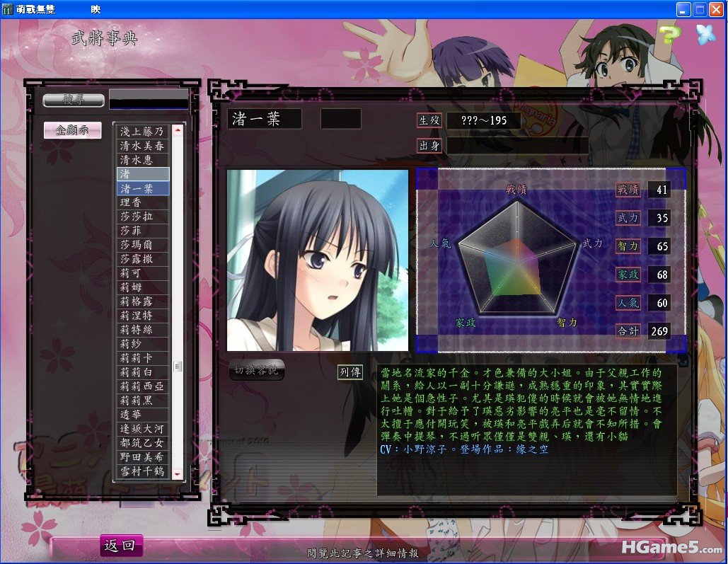Screen dimensions: 728x564
Task: Click the 合計 total value 269
Action: click(659, 331)
